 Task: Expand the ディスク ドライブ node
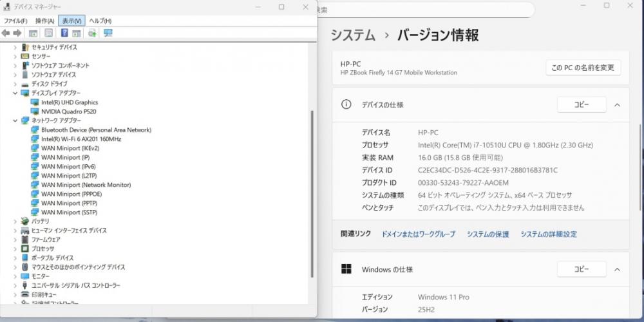tap(15, 84)
